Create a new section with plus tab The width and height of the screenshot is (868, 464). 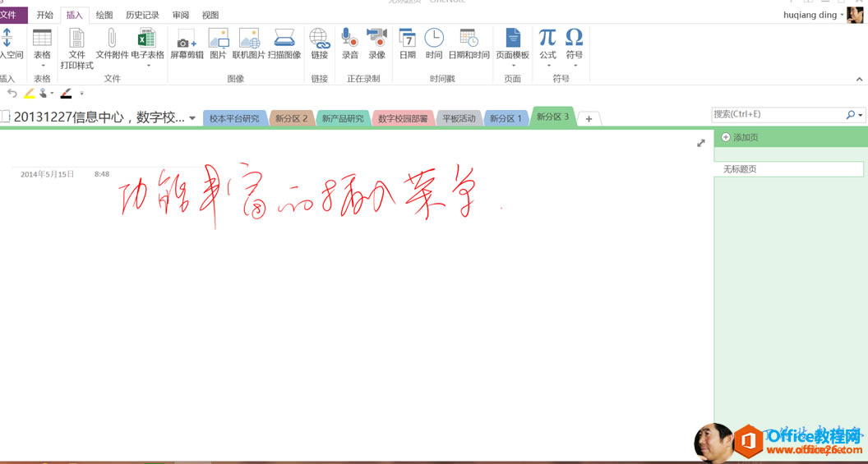(589, 119)
